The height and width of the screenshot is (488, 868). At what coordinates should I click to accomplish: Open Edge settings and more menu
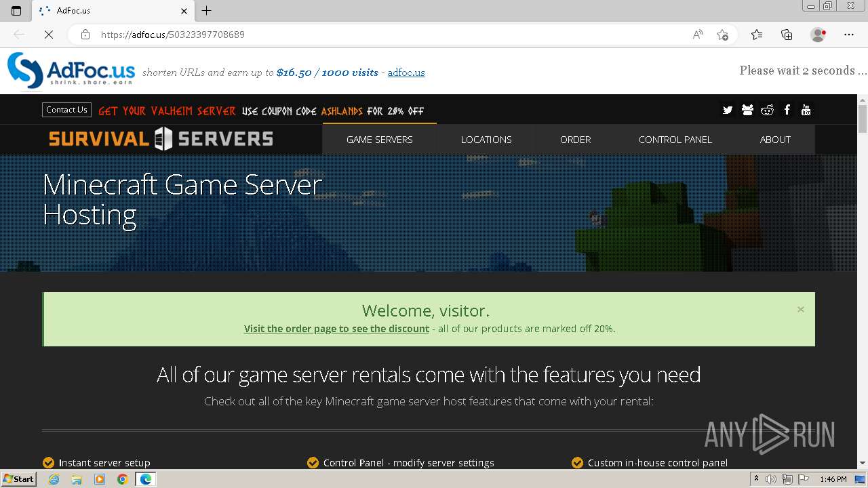point(849,35)
